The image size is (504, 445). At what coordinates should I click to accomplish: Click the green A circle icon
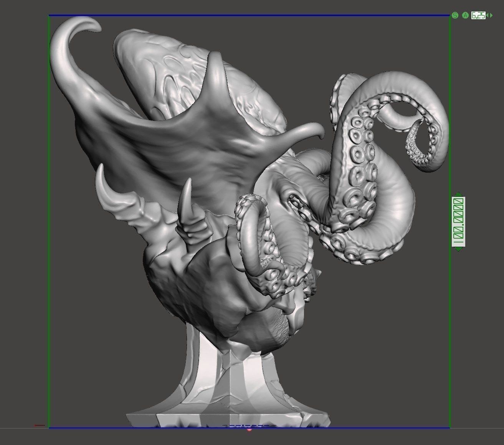466,15
